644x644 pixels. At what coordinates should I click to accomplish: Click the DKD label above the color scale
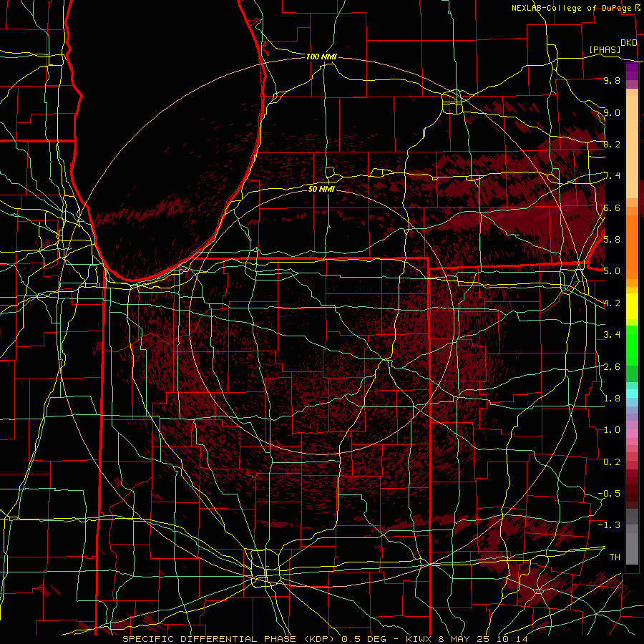pyautogui.click(x=628, y=43)
